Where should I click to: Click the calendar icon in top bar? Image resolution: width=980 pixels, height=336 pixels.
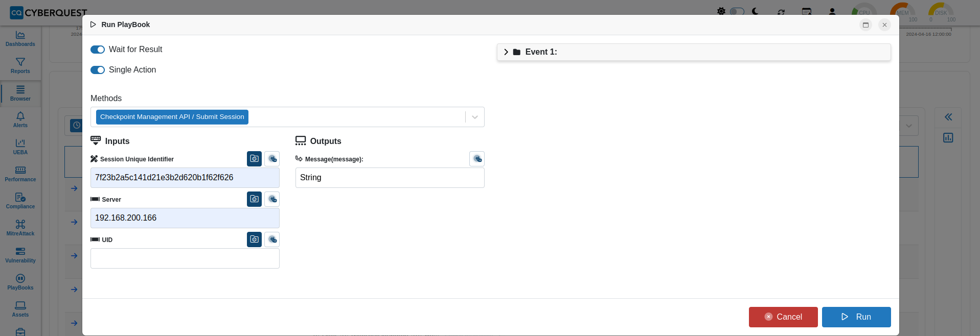[x=807, y=11]
